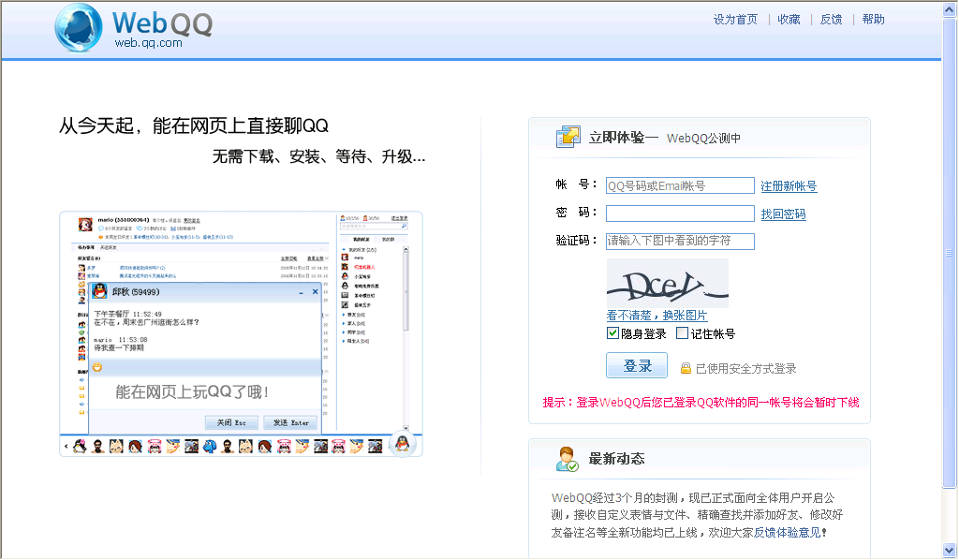Click the 注册新帐号 link
959x560 pixels.
789,186
